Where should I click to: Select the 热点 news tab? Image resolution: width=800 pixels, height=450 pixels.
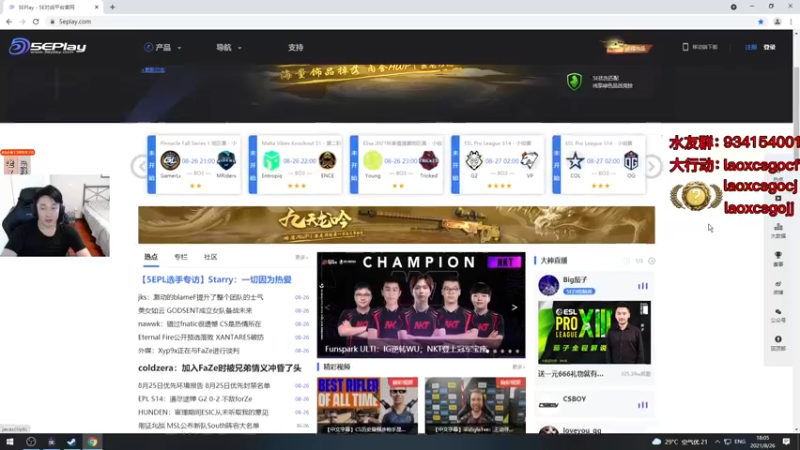pyautogui.click(x=151, y=257)
